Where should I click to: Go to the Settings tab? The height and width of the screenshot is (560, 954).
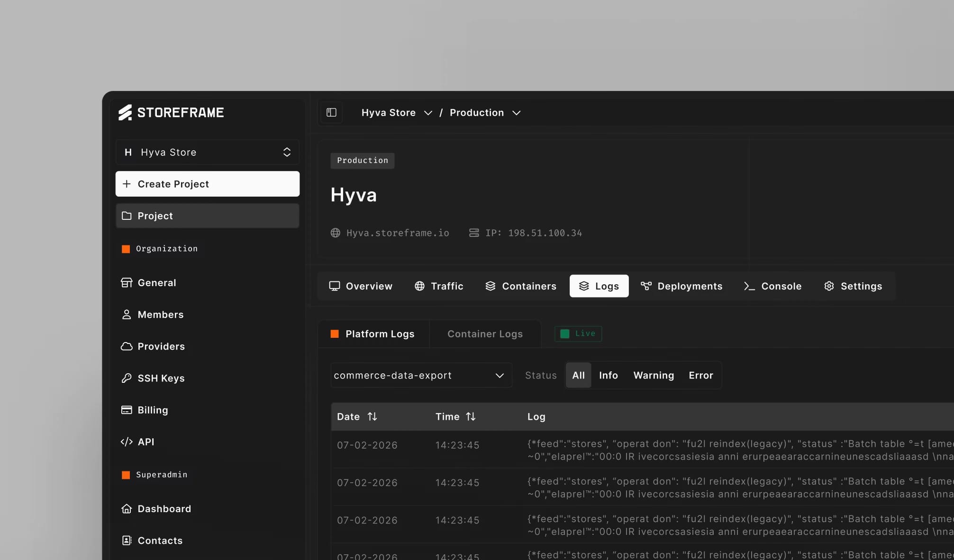(853, 286)
